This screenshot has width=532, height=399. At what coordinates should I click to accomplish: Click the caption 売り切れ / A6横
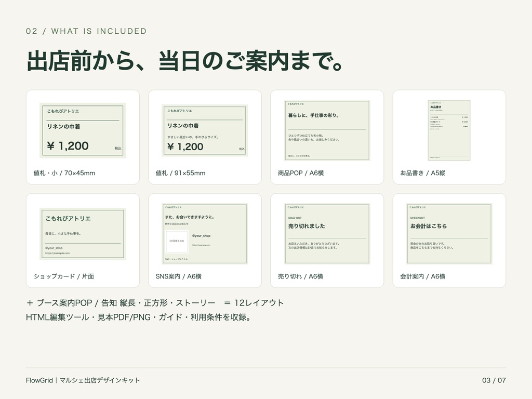[300, 276]
